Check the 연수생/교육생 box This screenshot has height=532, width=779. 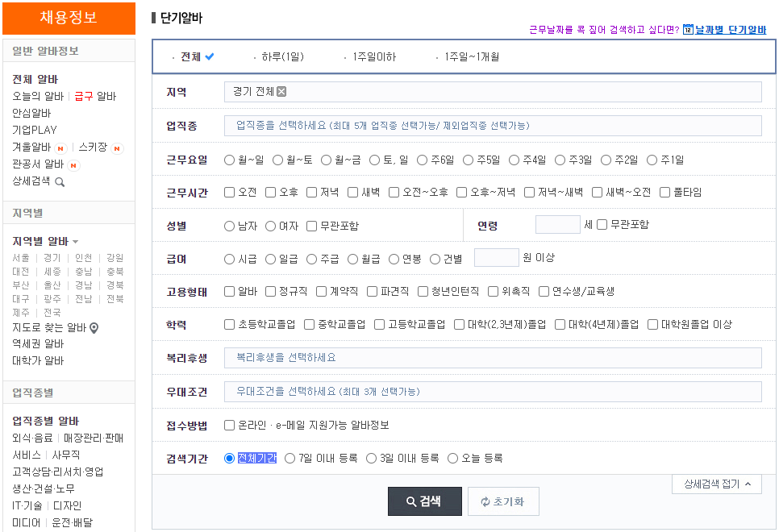tap(544, 291)
